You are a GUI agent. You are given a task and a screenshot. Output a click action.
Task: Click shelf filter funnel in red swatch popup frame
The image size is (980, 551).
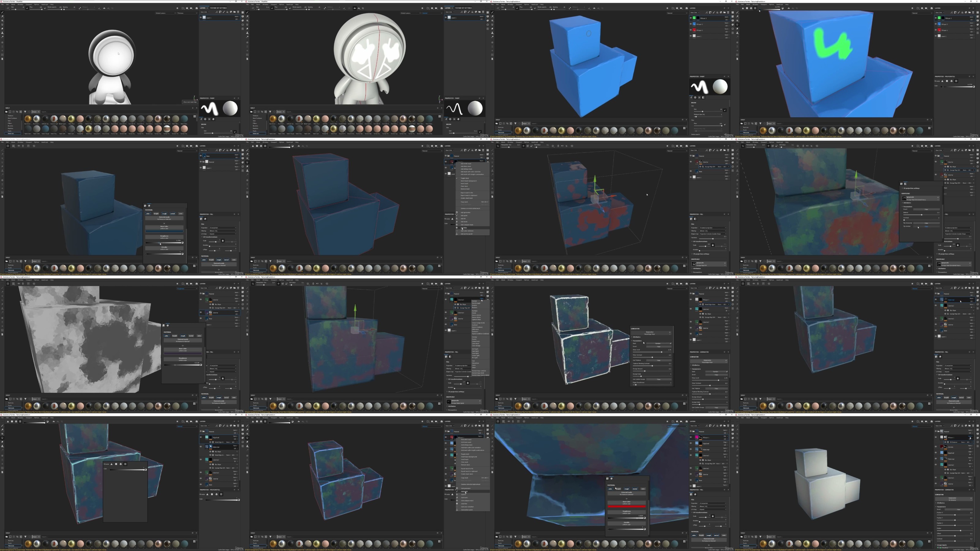click(x=515, y=537)
